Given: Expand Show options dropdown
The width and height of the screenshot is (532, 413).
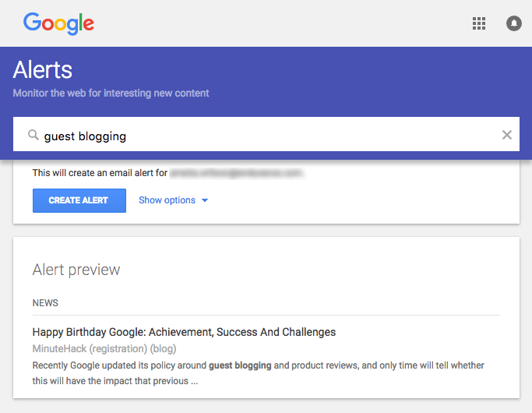Looking at the screenshot, I should [174, 200].
